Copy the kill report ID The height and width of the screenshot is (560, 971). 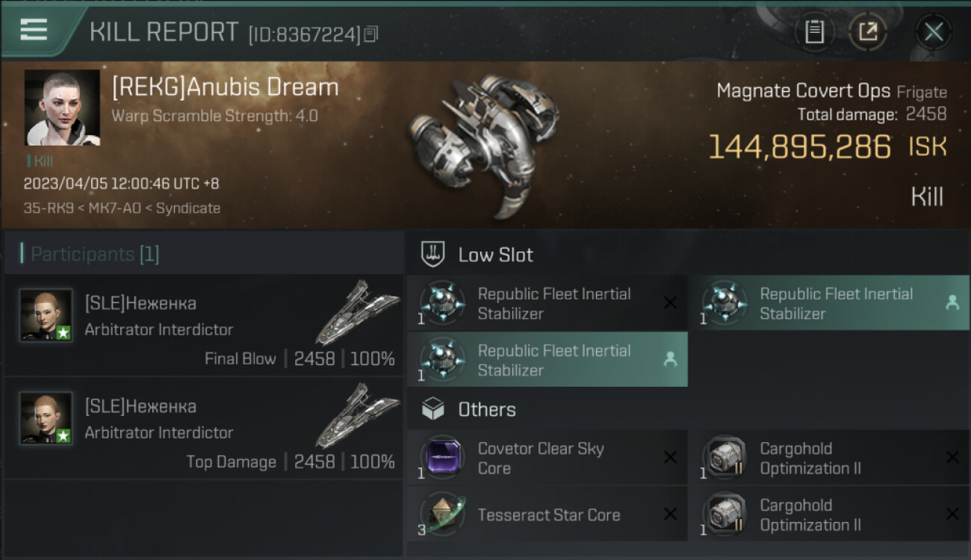pyautogui.click(x=371, y=34)
